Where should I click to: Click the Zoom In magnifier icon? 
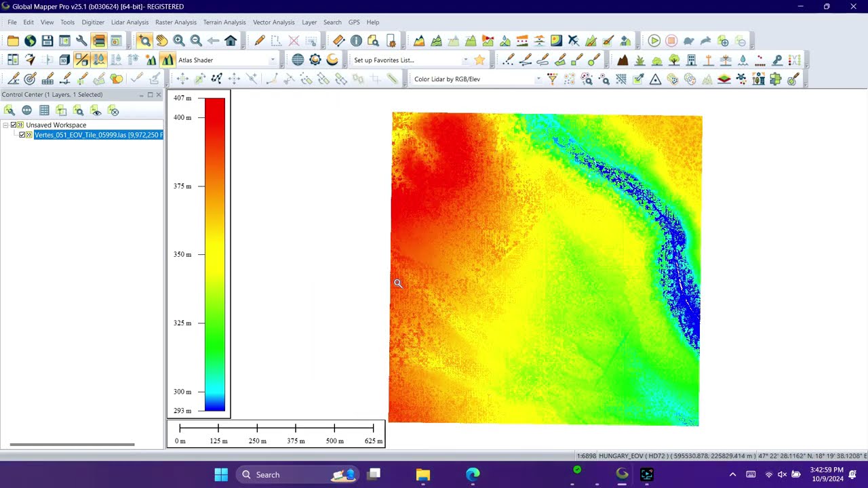click(x=179, y=41)
